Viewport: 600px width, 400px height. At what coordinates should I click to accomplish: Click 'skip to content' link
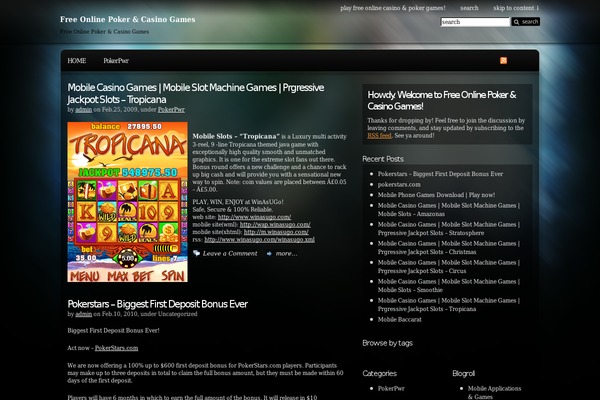(516, 8)
